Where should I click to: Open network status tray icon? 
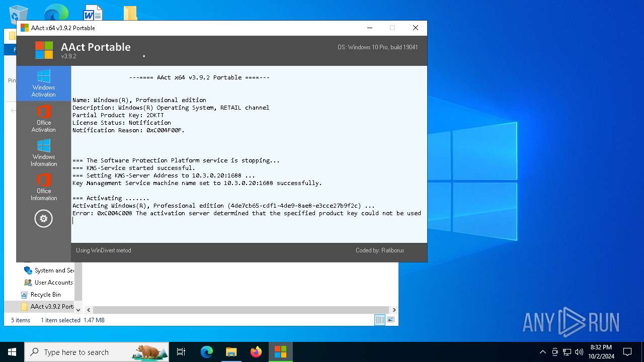[567, 352]
